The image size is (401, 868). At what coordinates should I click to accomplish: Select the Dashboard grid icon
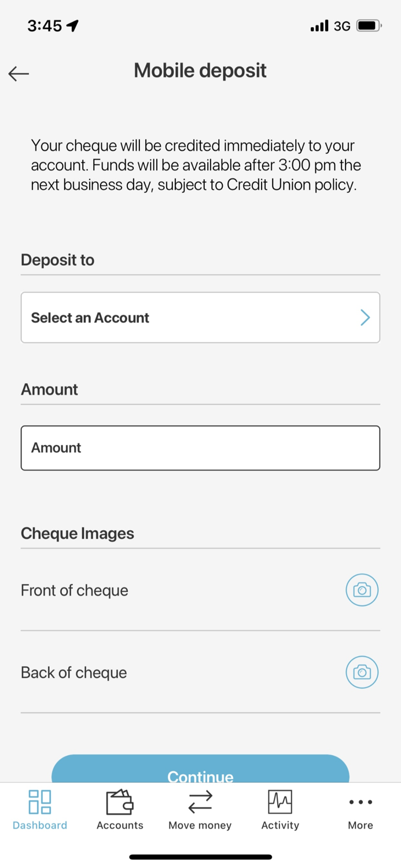pos(39,803)
